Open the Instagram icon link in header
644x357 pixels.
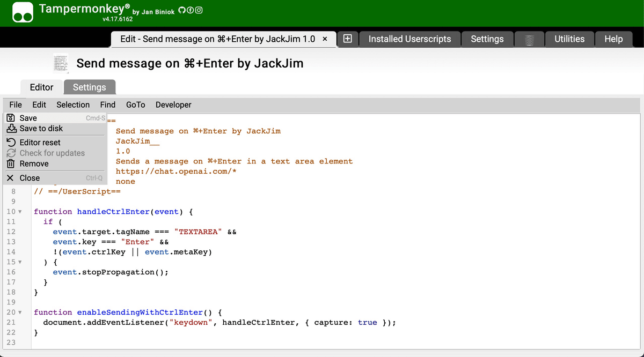tap(199, 11)
